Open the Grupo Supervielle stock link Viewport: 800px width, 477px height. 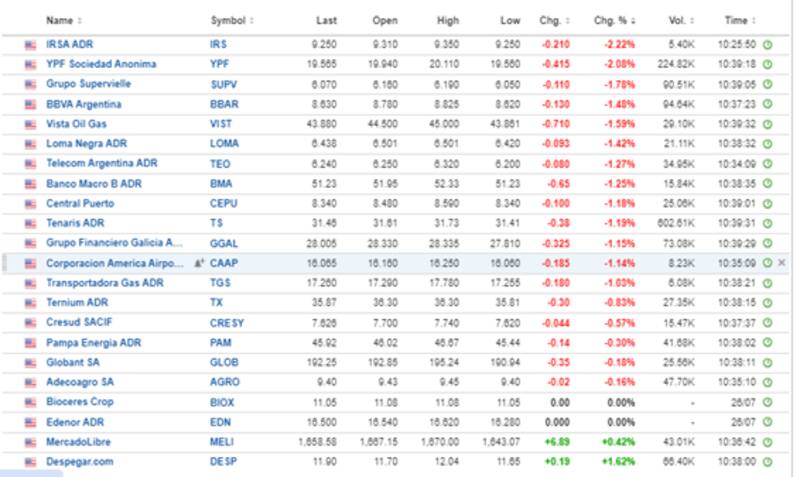tap(88, 84)
